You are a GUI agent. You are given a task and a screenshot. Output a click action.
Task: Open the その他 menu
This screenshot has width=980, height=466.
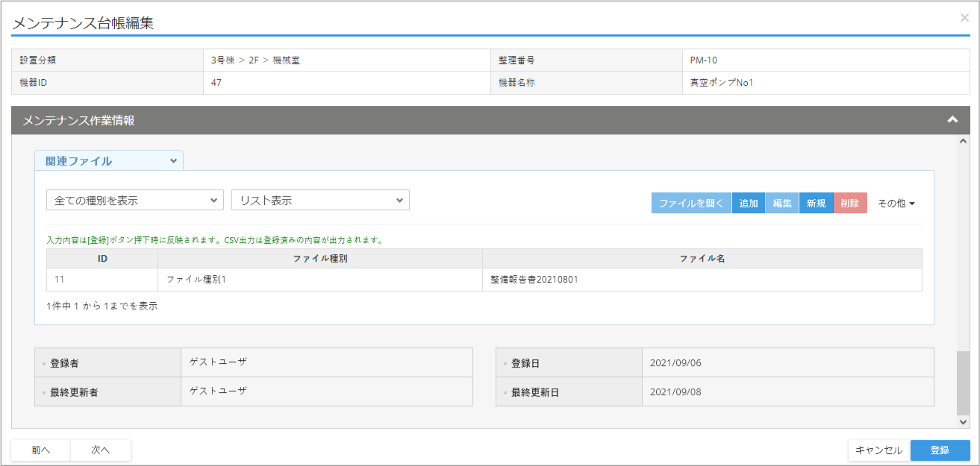pyautogui.click(x=896, y=204)
